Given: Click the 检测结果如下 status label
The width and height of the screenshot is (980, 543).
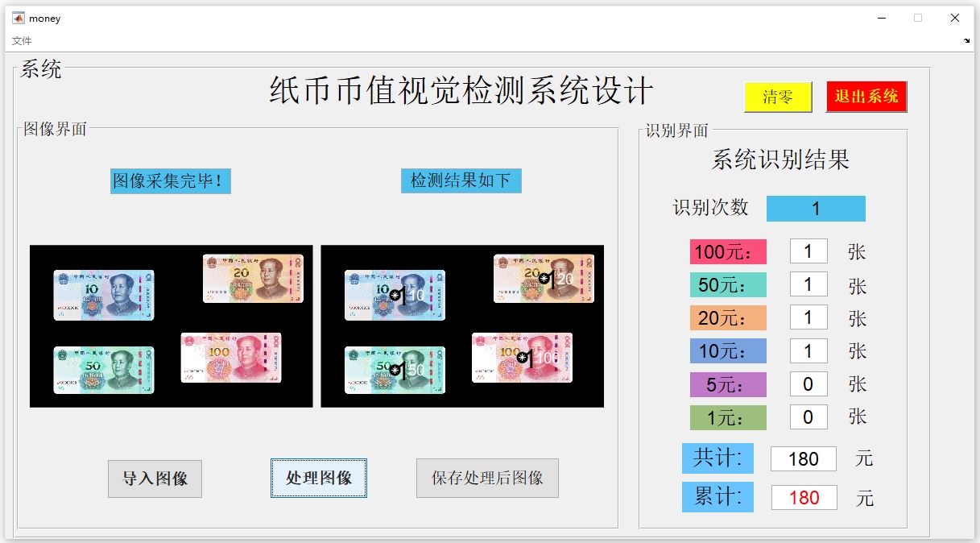Looking at the screenshot, I should tap(461, 180).
